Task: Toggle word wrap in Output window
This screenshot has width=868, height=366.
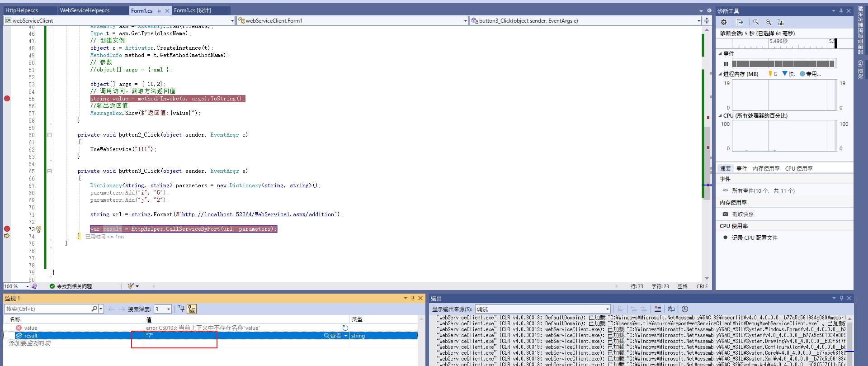Action: click(x=671, y=309)
